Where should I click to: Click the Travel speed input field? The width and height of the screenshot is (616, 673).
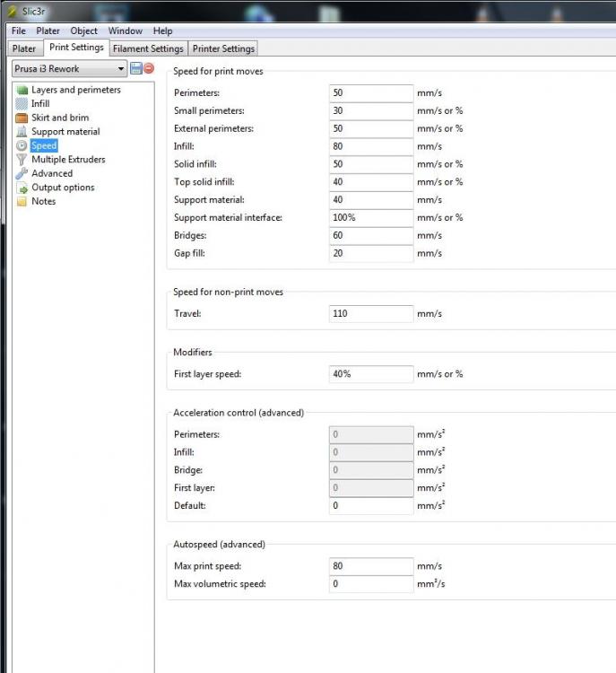tap(371, 314)
